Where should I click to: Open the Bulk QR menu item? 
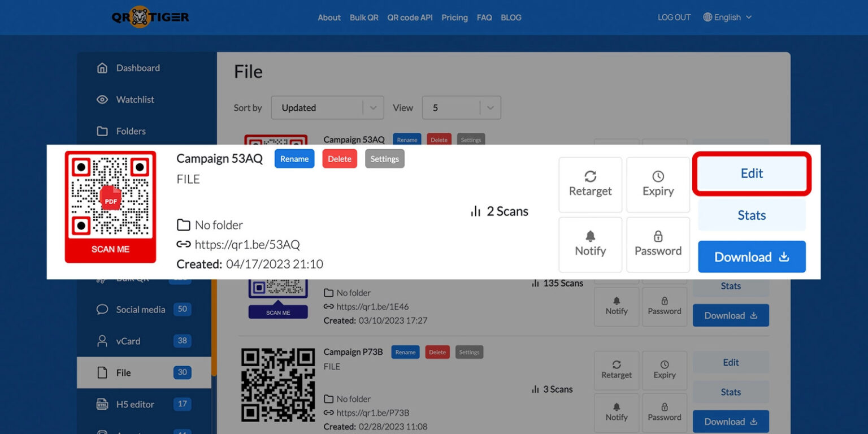click(364, 18)
